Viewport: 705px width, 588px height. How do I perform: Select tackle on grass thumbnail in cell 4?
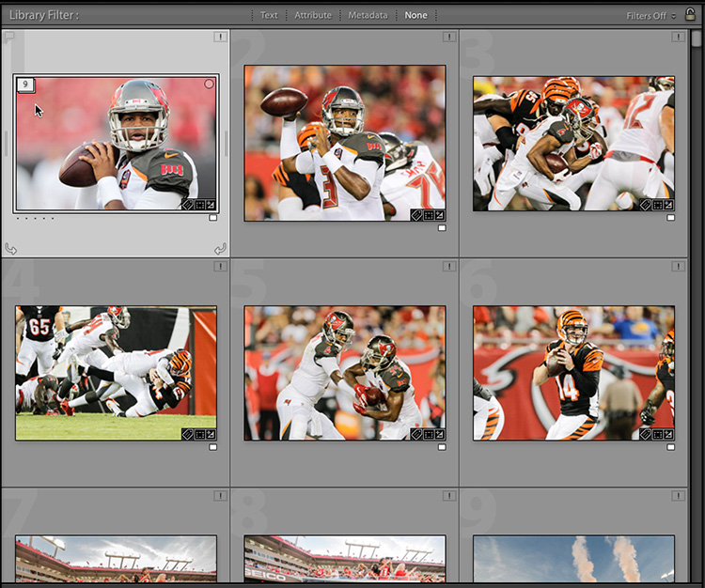pyautogui.click(x=116, y=373)
